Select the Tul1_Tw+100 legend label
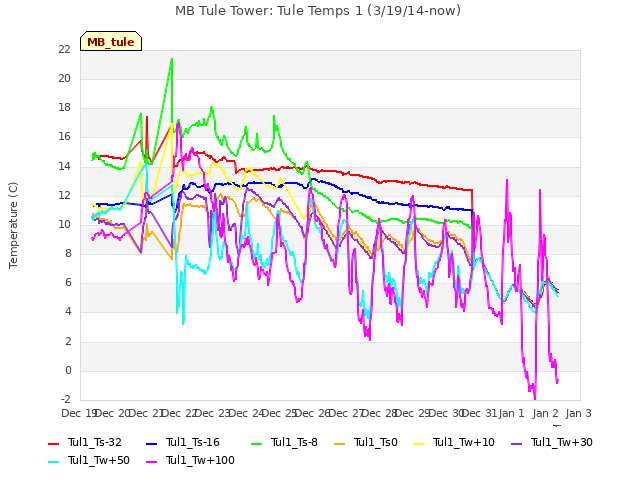This screenshot has width=640, height=480. (x=200, y=460)
